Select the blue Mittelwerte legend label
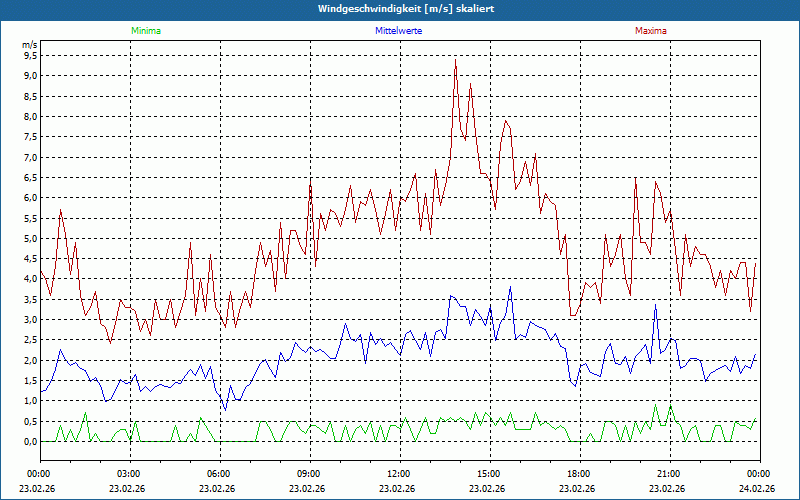 point(400,31)
